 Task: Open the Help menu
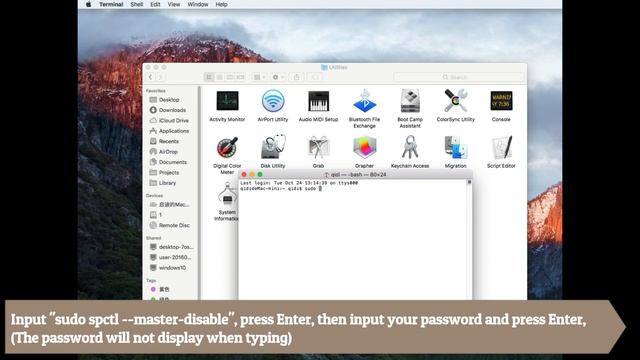(221, 4)
